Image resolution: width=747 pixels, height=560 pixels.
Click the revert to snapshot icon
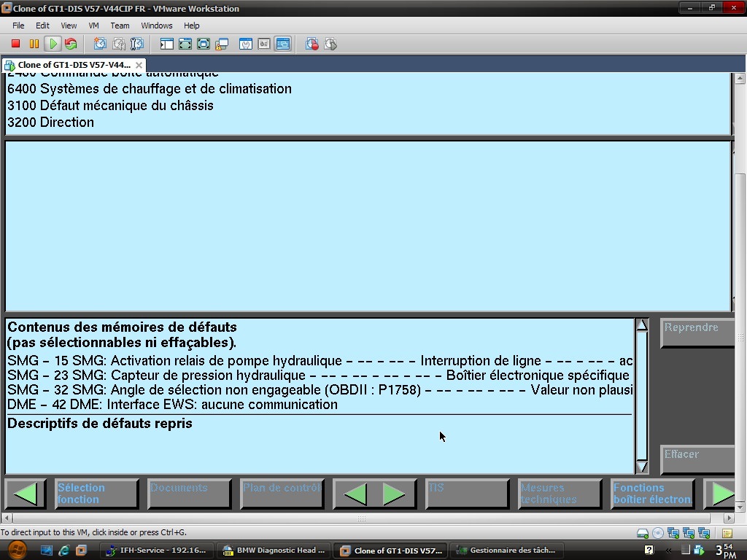click(119, 44)
